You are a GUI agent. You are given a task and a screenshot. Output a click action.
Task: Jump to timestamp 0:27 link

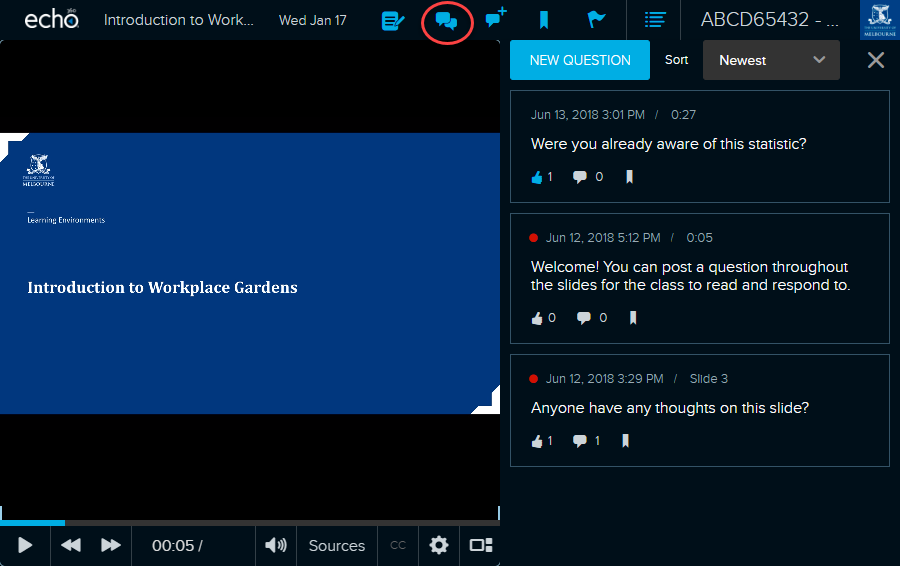683,115
